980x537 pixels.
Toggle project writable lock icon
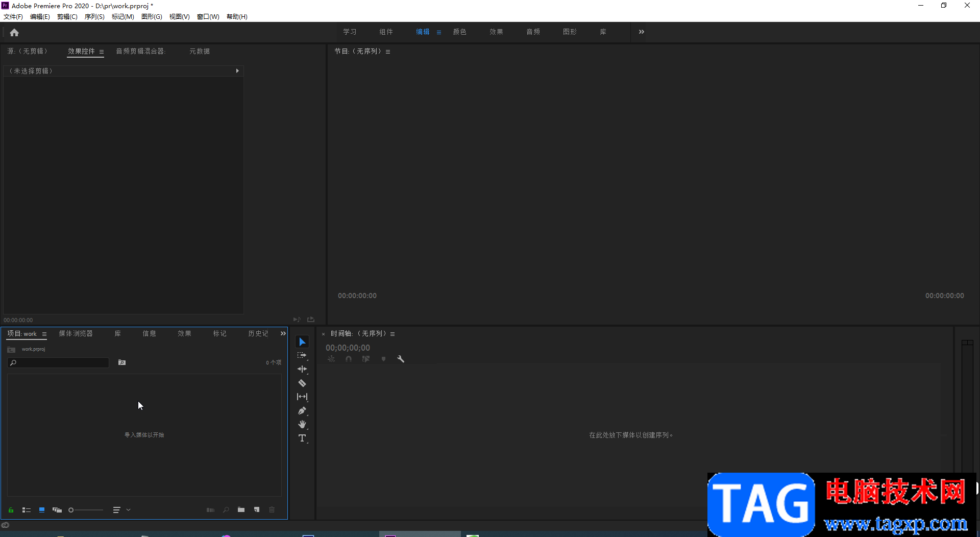[11, 509]
